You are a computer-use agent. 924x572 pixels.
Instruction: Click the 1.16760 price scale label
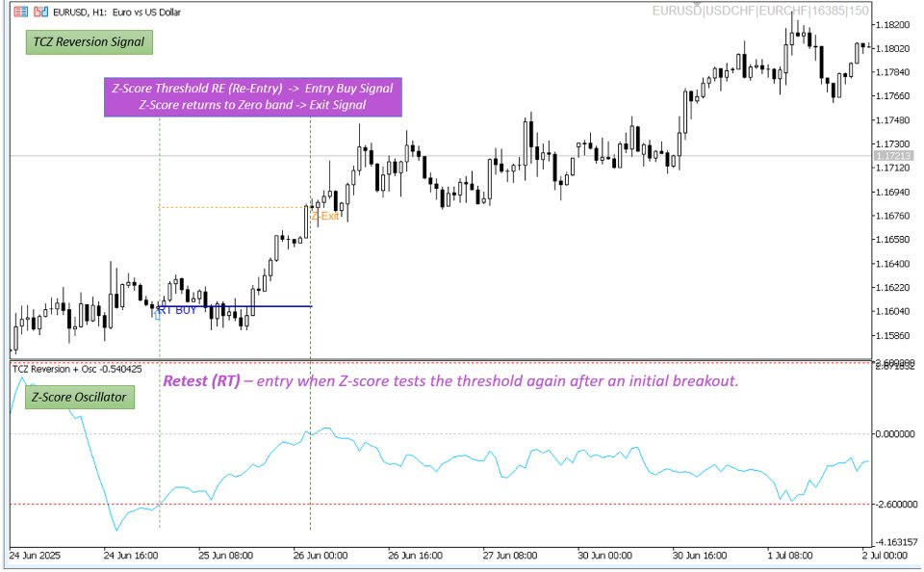pos(893,216)
